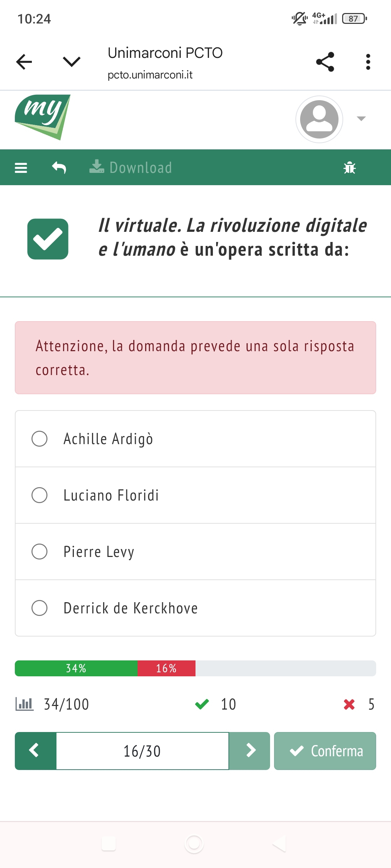391x868 pixels.
Task: Choose the Derrick de Kerckhove option
Action: point(39,608)
